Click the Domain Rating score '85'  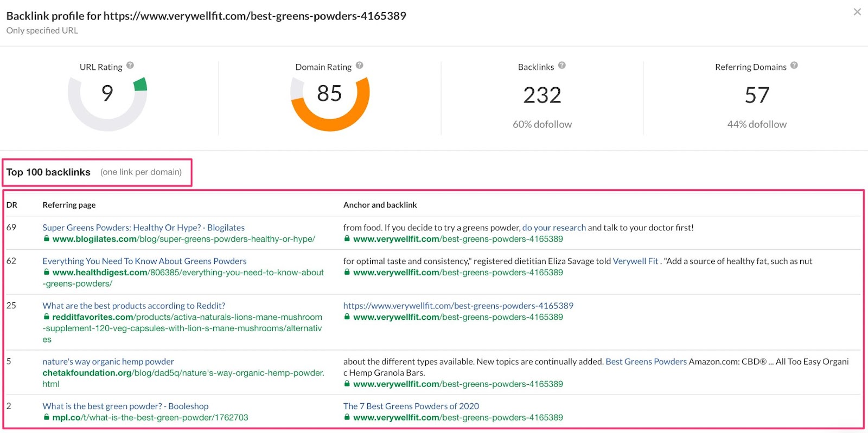[x=329, y=93]
